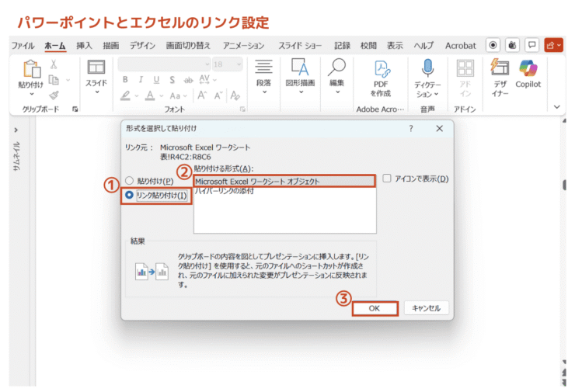
Task: Open the 画面切り替え tab
Action: [x=188, y=46]
